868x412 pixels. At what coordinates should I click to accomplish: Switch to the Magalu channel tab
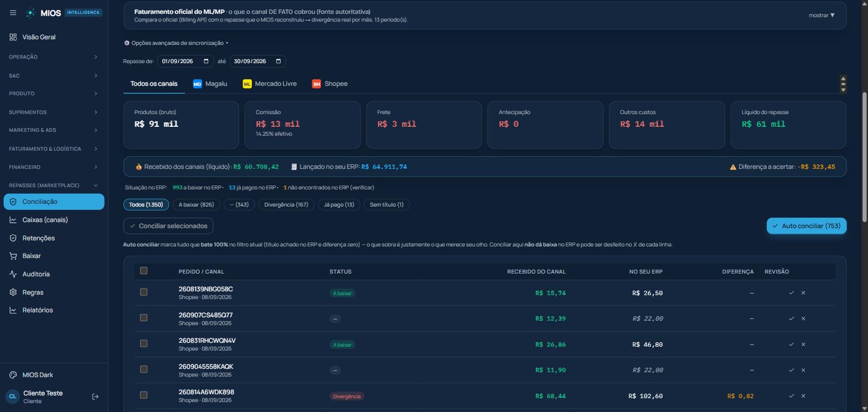click(210, 84)
